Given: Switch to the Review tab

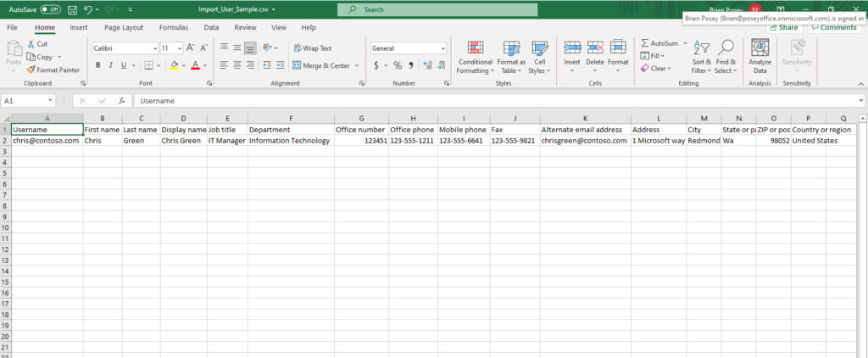Looking at the screenshot, I should coord(245,27).
